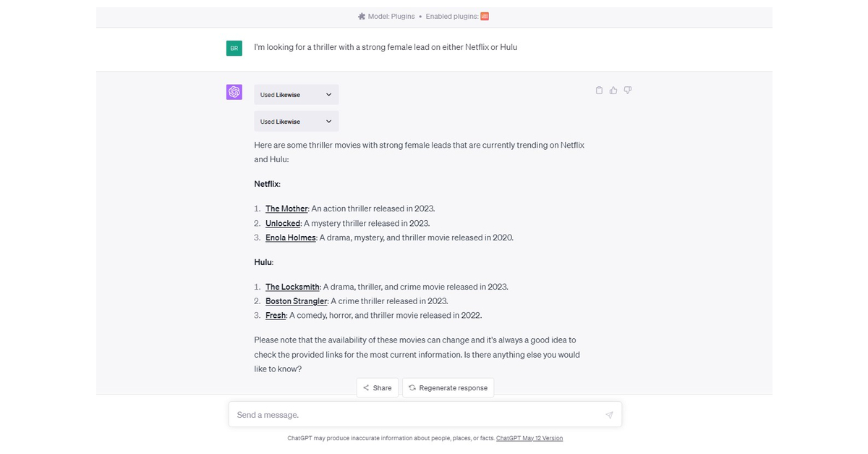Open the 'Boston Strangler' link
Image resolution: width=868 pixels, height=454 pixels.
click(x=296, y=300)
